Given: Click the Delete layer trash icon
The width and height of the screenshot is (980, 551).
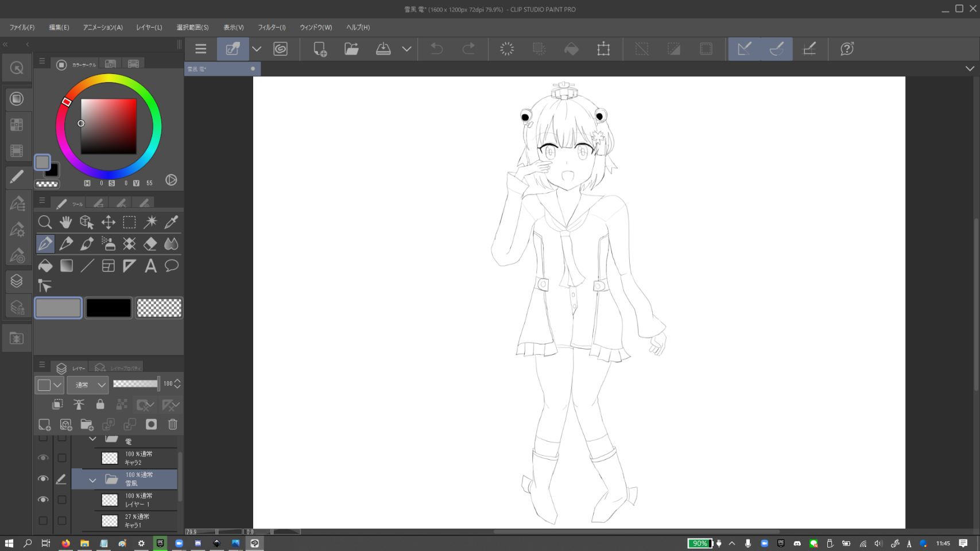Looking at the screenshot, I should click(x=172, y=424).
